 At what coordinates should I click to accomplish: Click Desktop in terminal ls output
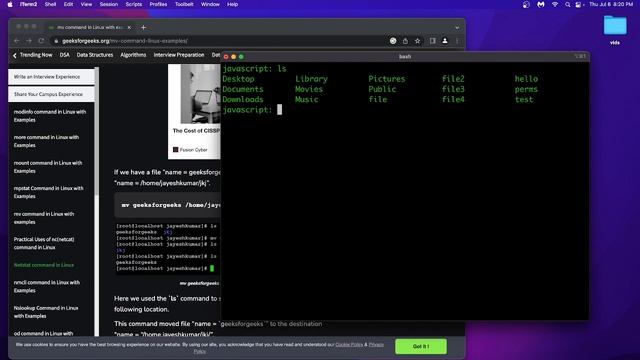tap(238, 79)
